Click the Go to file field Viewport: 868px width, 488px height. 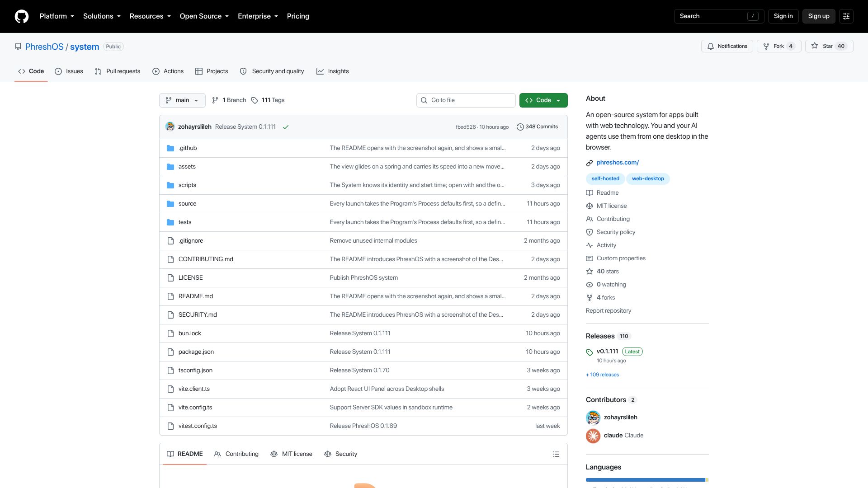click(466, 100)
